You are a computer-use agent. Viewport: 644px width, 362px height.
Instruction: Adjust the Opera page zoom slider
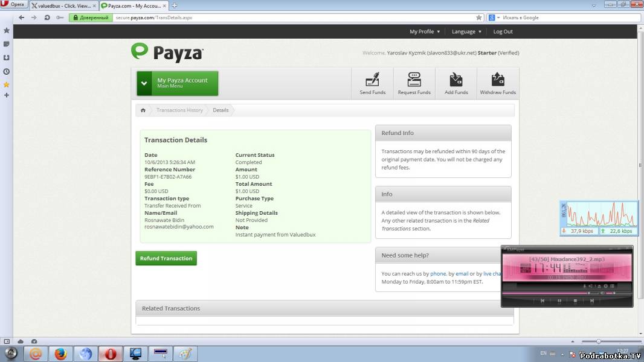tap(599, 341)
